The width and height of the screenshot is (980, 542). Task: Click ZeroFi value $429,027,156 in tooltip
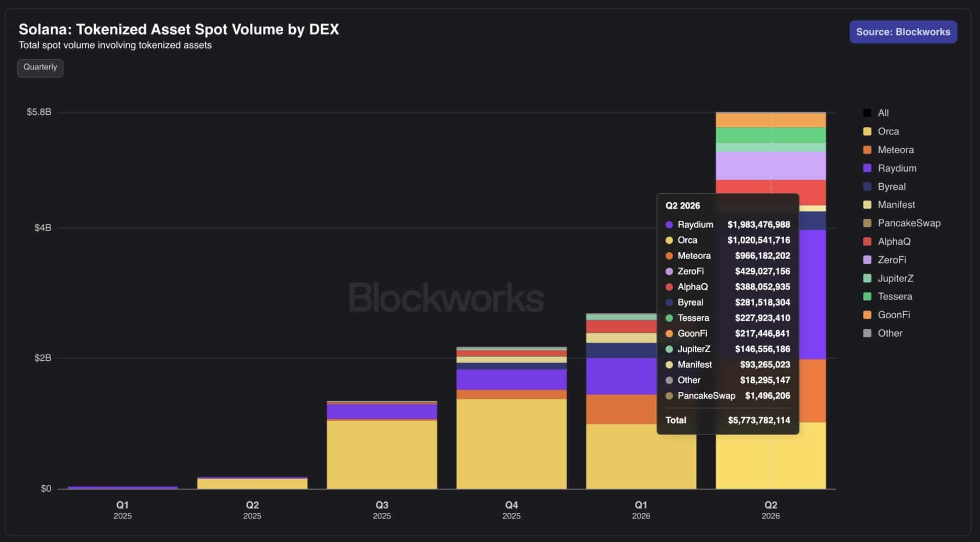coord(762,271)
